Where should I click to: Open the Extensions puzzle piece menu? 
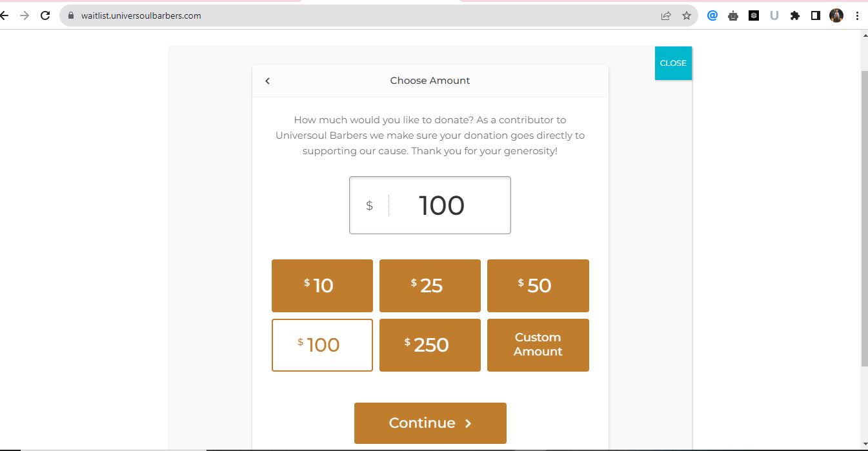click(794, 15)
